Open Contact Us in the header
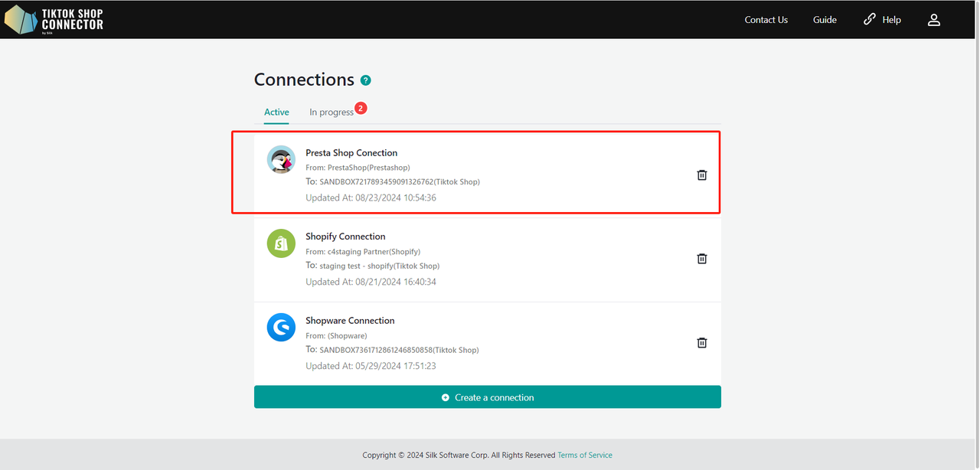980x470 pixels. tap(766, 20)
